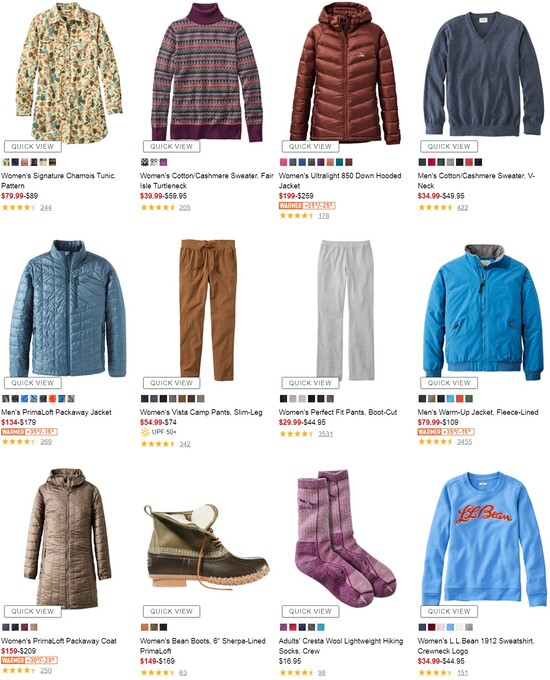The width and height of the screenshot is (550, 680).
Task: Select first navy swatch for Vista Camp Pants
Action: point(144,399)
